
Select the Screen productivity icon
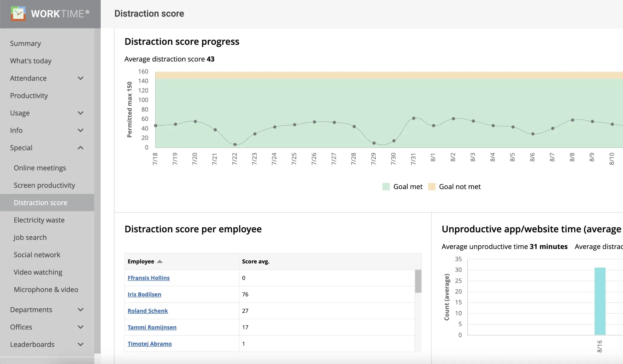pyautogui.click(x=45, y=185)
